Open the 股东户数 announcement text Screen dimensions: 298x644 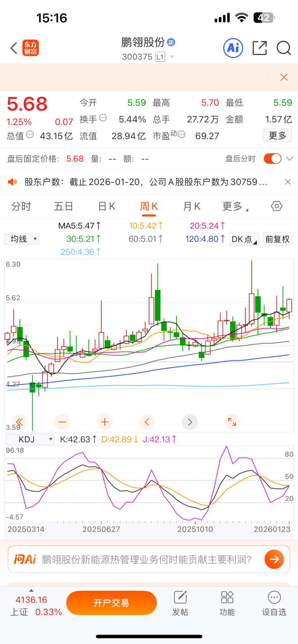tap(146, 182)
